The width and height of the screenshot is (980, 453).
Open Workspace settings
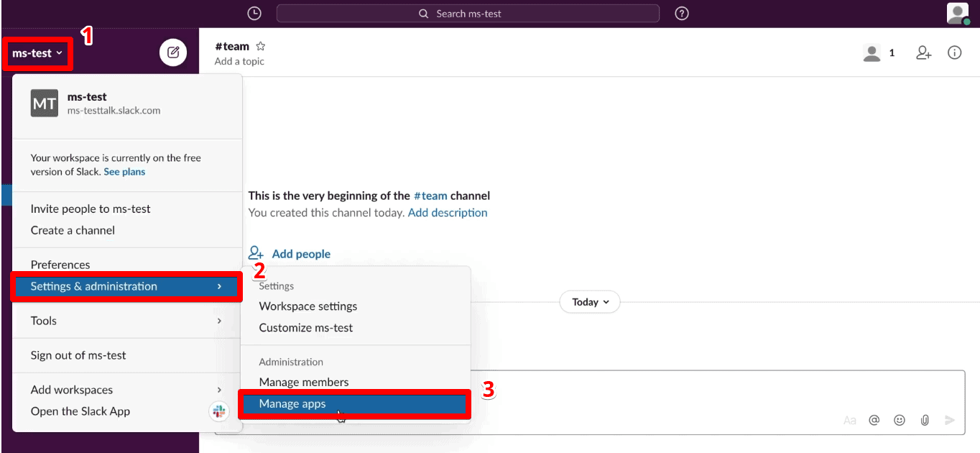308,306
